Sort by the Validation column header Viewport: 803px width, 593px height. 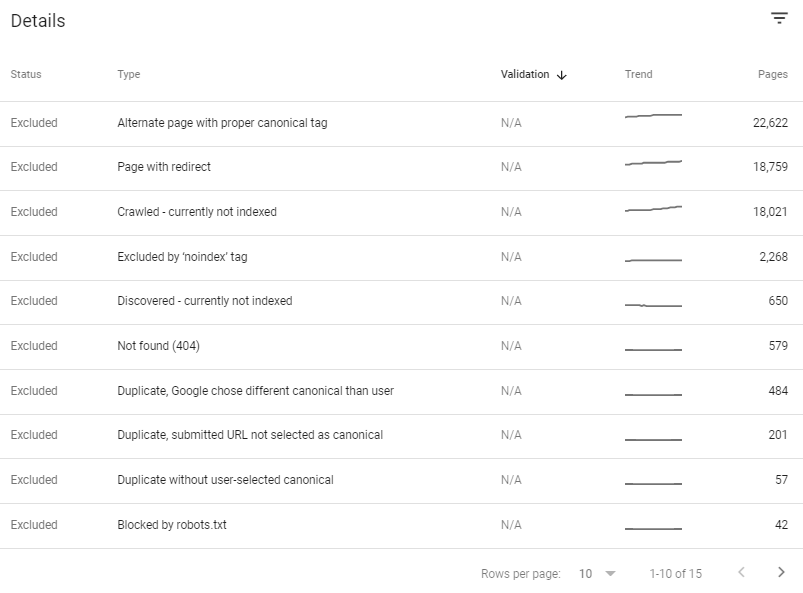click(x=525, y=74)
